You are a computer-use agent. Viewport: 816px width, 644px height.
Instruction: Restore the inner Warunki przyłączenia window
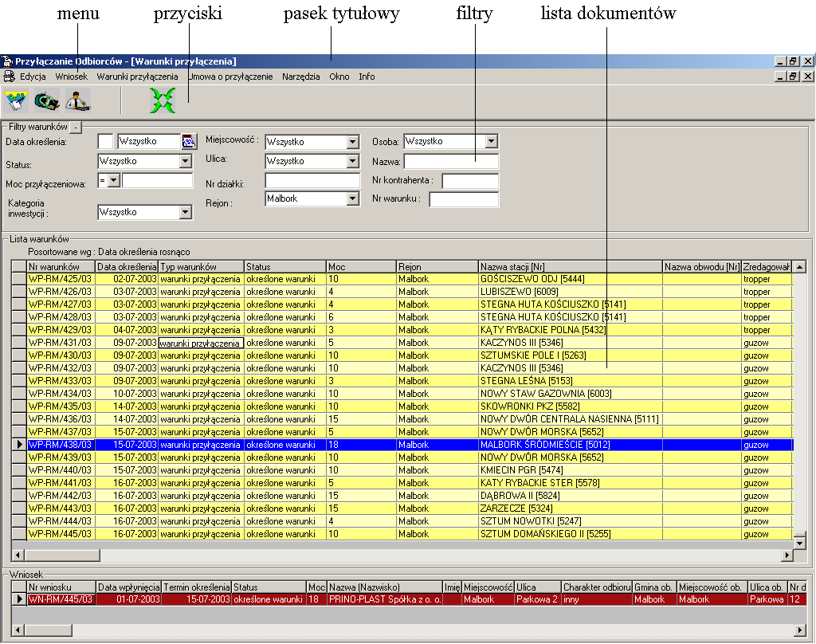pyautogui.click(x=793, y=77)
